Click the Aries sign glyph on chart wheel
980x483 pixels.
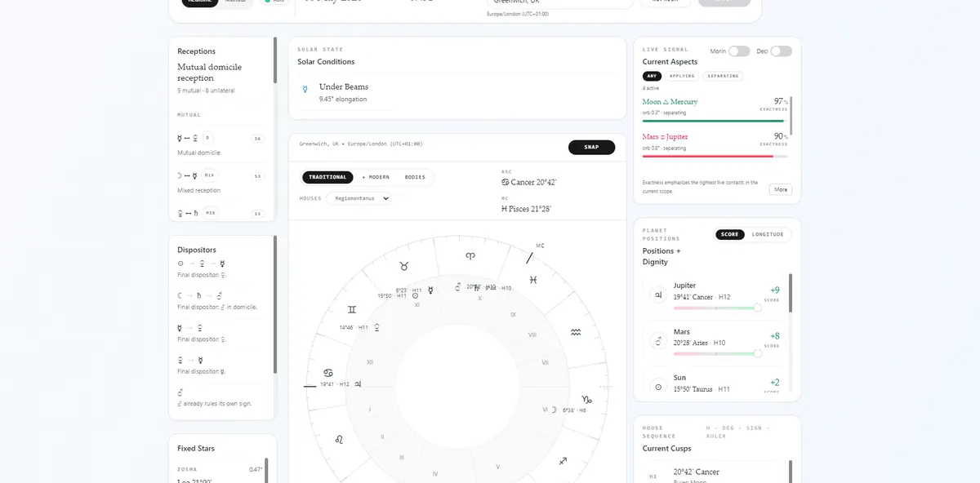(470, 255)
